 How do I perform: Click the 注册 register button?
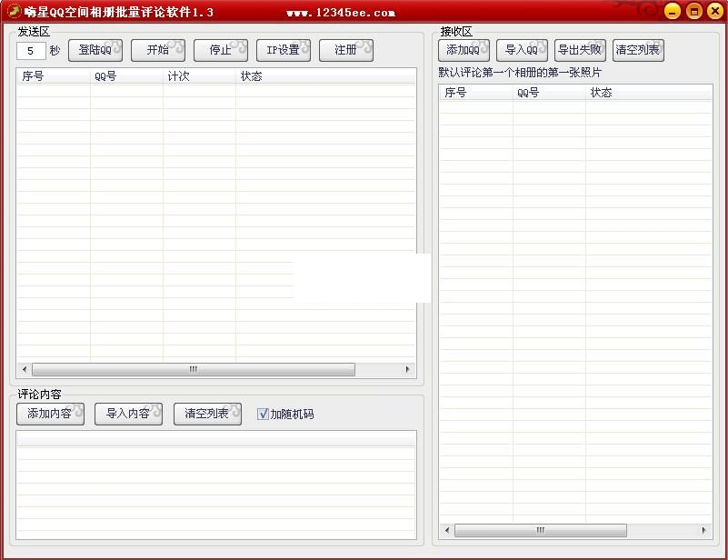point(345,50)
